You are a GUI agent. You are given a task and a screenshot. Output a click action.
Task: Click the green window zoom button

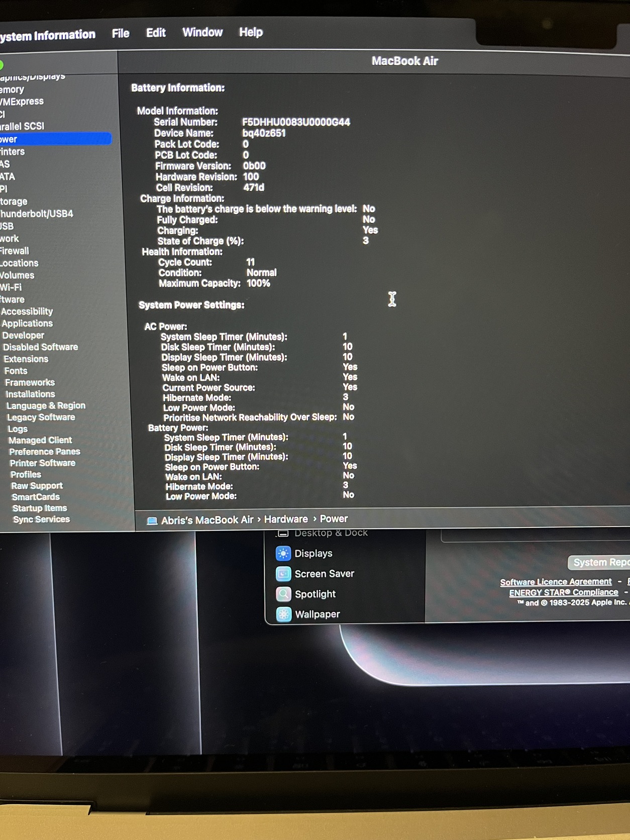1,65
